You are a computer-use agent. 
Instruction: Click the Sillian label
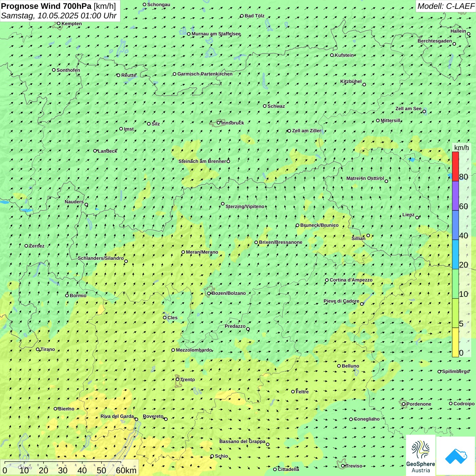(x=358, y=238)
